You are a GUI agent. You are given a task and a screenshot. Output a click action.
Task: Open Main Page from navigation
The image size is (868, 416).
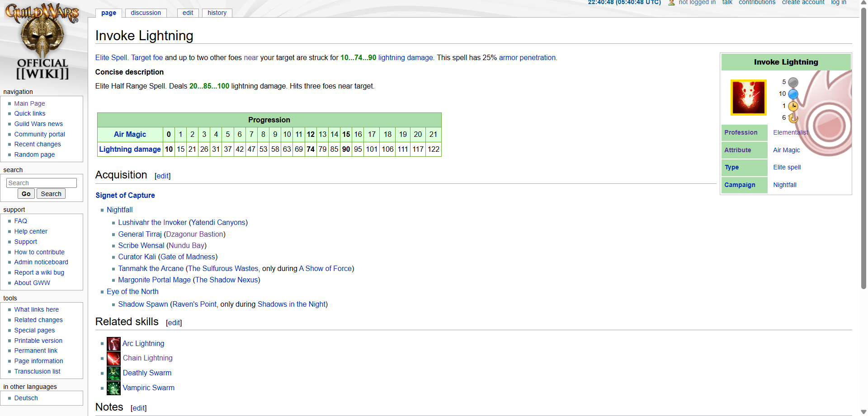[x=29, y=103]
